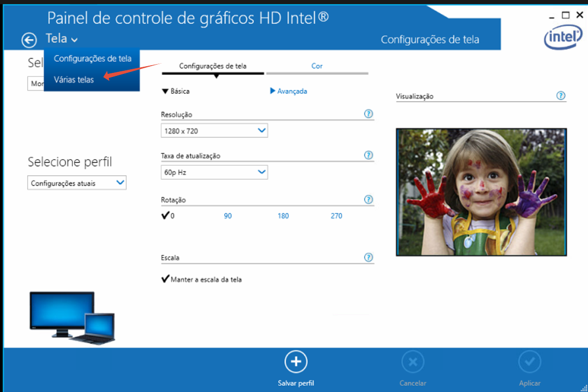Open the 60p Hz refresh rate dropdown

[214, 172]
